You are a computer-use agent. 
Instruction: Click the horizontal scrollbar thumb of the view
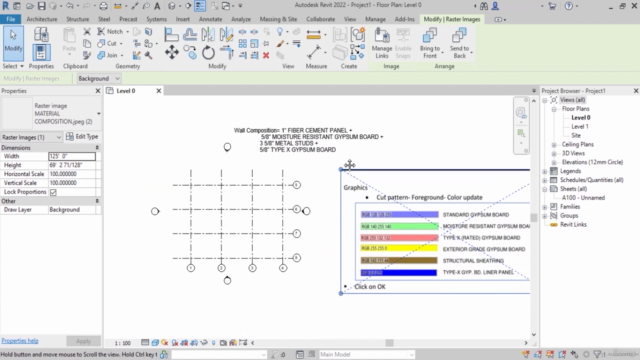coord(389,343)
